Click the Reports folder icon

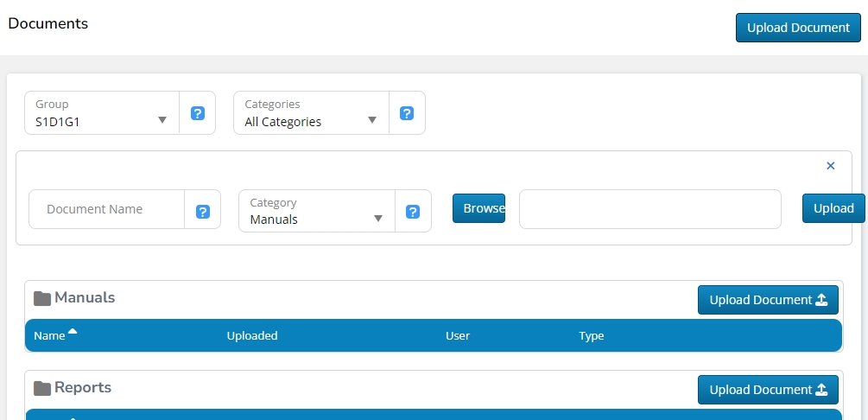coord(42,388)
